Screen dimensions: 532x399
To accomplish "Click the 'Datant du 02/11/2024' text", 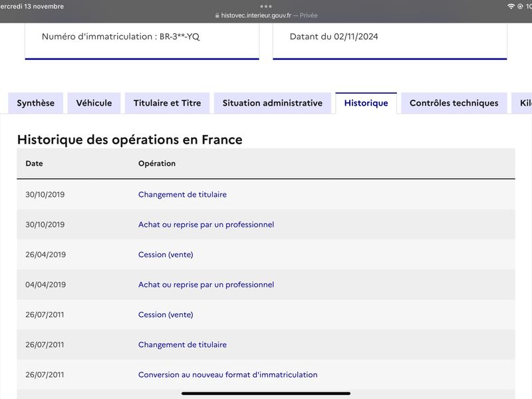I will (334, 37).
